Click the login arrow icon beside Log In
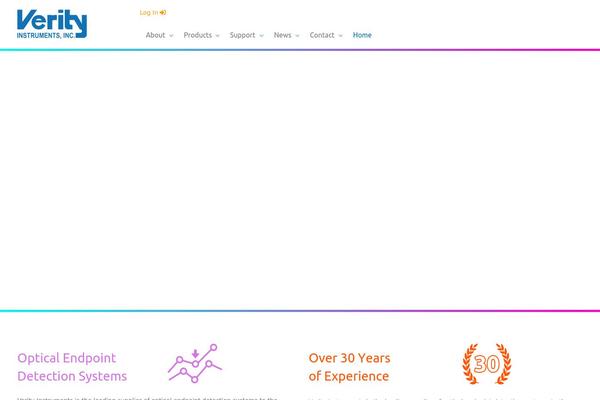Image resolution: width=600 pixels, height=400 pixels. pos(163,13)
